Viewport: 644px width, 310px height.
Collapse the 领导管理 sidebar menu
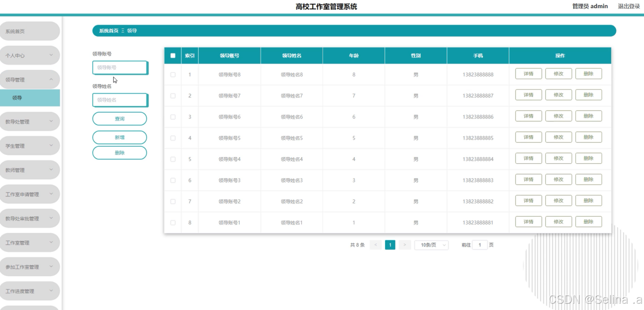pos(30,79)
